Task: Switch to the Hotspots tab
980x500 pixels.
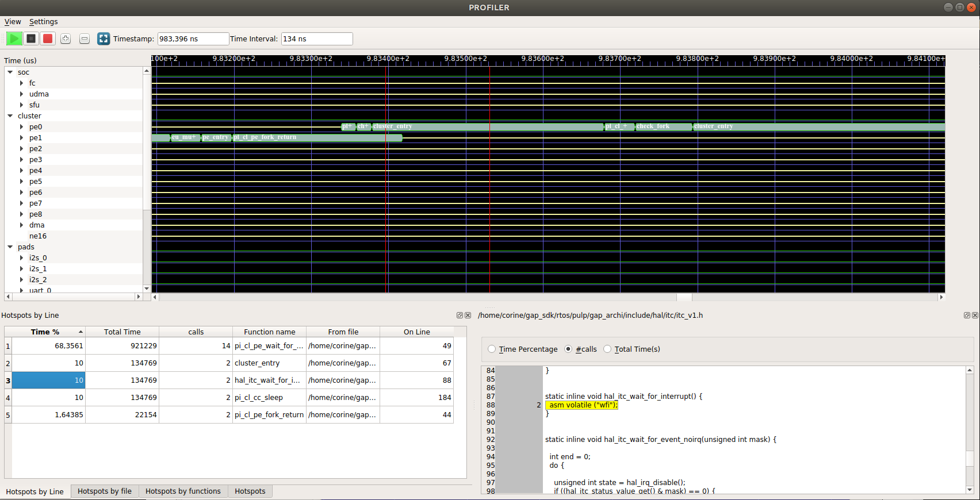Action: [250, 491]
